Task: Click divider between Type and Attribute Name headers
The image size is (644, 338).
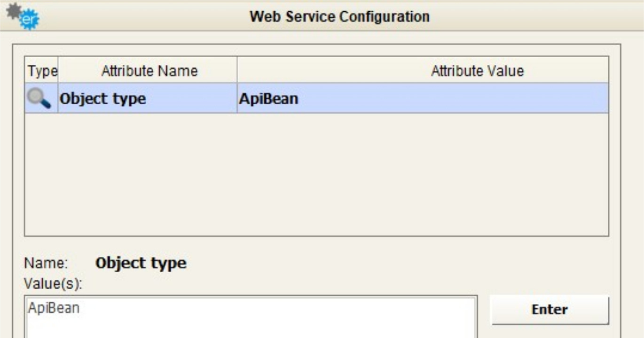Action: (x=58, y=71)
